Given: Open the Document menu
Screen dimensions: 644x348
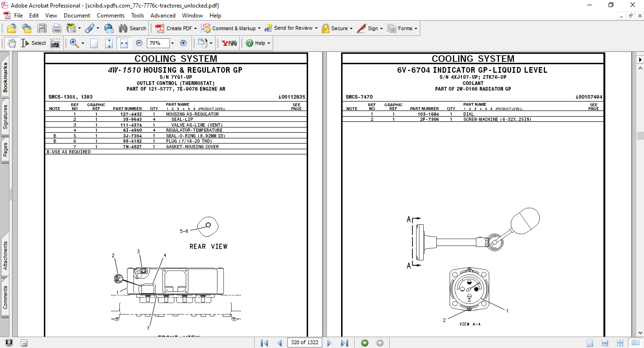Looking at the screenshot, I should (76, 16).
